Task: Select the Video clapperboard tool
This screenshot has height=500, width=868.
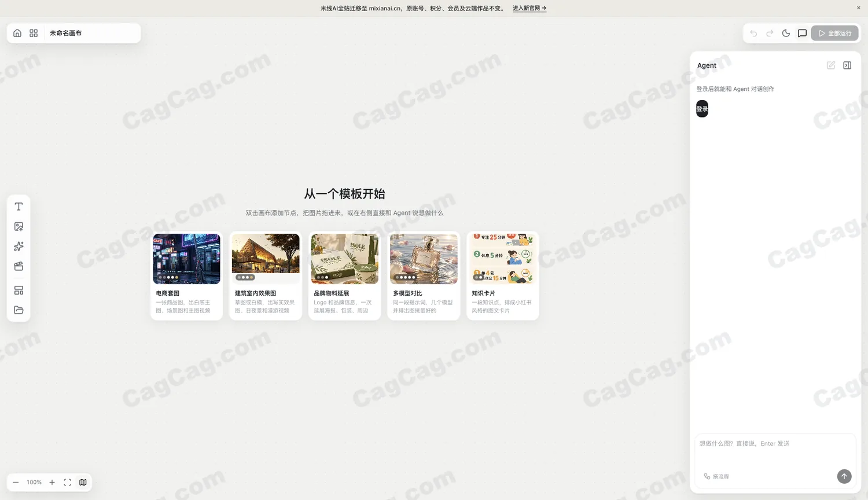Action: (19, 266)
